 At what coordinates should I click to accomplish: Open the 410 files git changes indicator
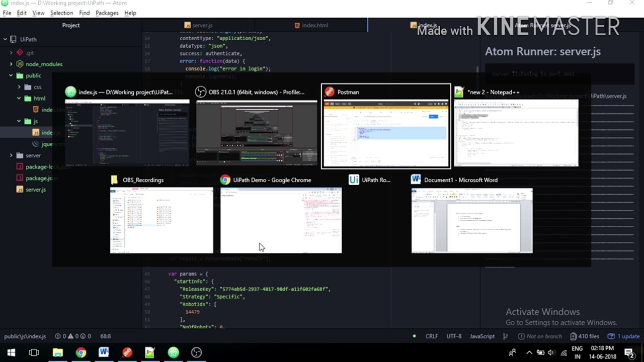point(585,336)
